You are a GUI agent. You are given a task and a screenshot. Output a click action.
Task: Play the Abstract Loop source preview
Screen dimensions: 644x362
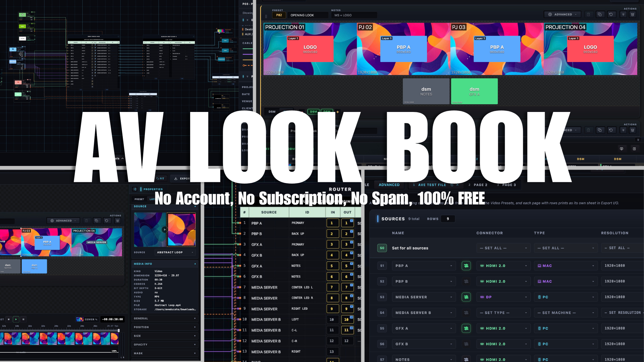(164, 230)
